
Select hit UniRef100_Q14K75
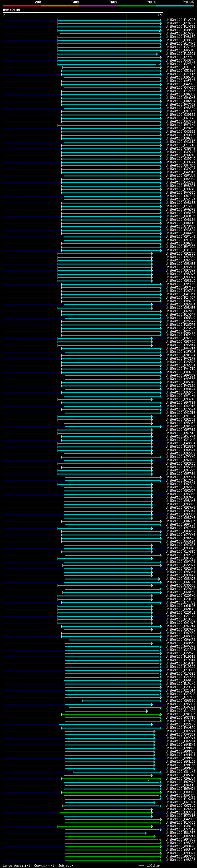[180, 711]
